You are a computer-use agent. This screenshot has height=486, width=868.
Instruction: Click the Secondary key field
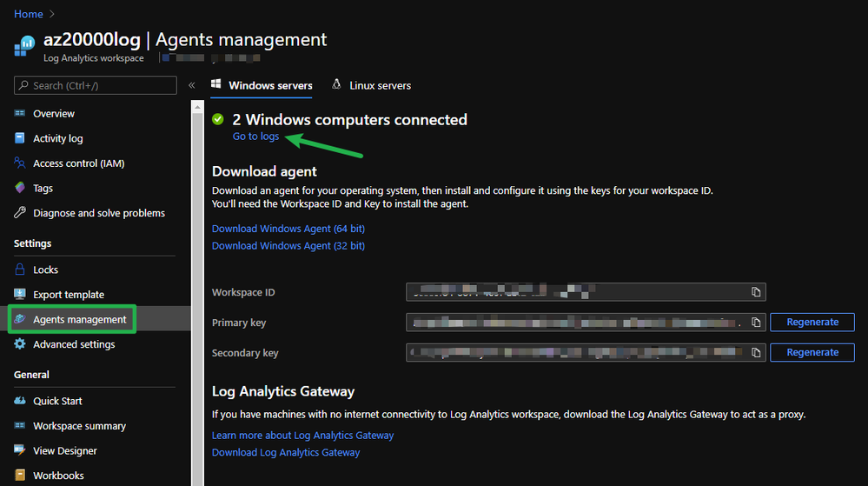click(x=586, y=352)
